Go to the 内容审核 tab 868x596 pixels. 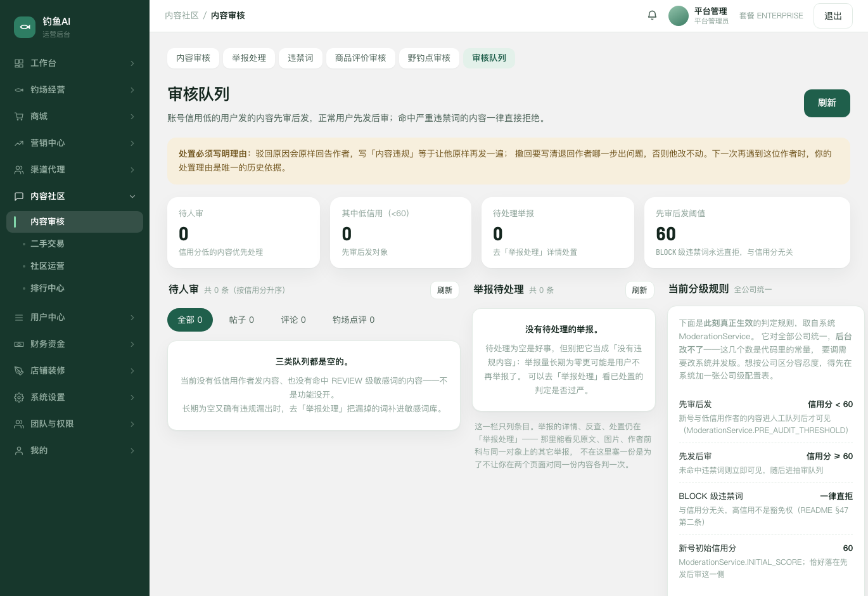click(193, 58)
